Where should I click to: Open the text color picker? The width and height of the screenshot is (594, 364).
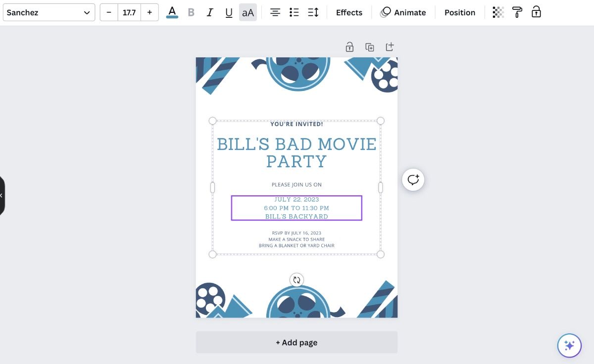[172, 12]
